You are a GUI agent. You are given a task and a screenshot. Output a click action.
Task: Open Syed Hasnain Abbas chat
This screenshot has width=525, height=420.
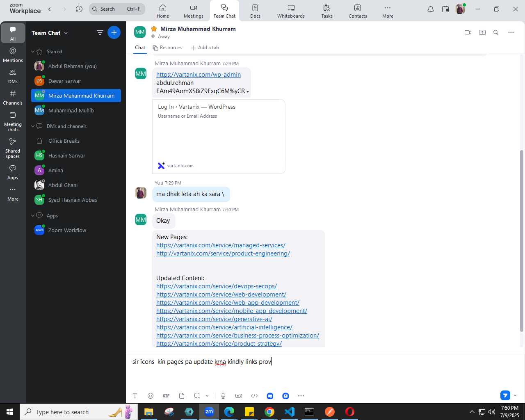[76, 200]
